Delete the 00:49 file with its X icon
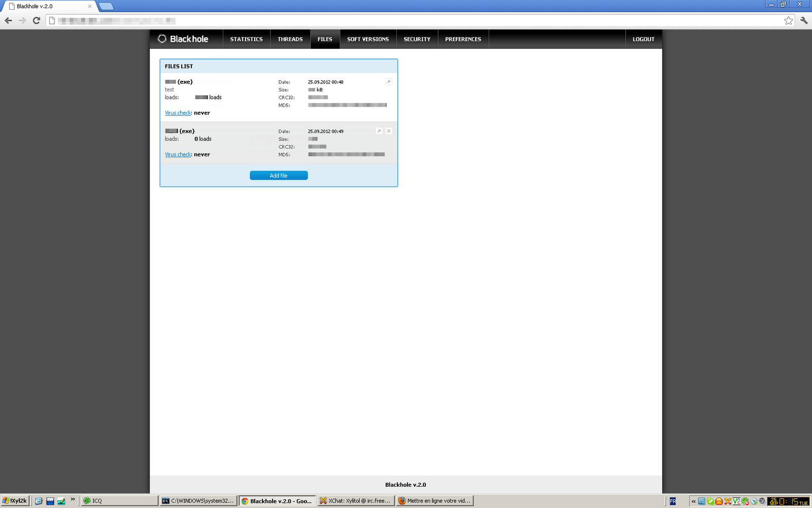812x508 pixels. pos(389,131)
